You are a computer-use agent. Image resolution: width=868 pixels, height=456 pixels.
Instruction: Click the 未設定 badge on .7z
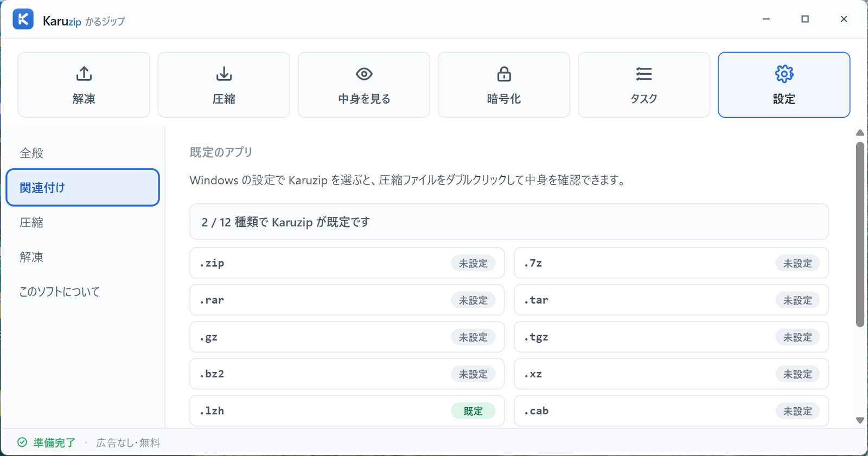coord(797,264)
